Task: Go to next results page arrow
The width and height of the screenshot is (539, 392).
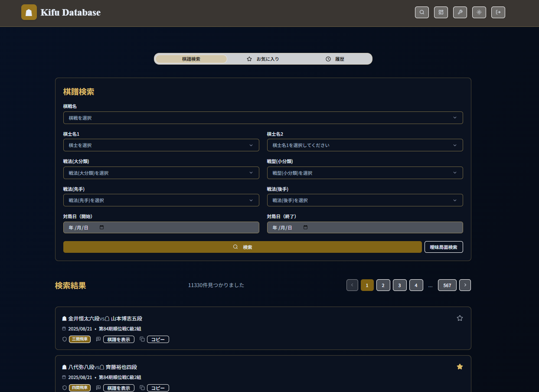Action: pos(465,285)
